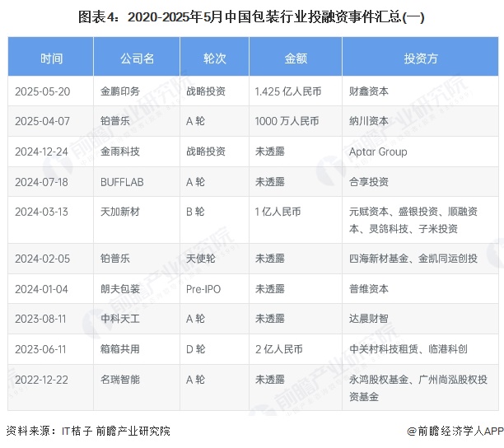Click amount 1.425 亿人民币
Image resolution: width=504 pixels, height=448 pixels.
(288, 91)
